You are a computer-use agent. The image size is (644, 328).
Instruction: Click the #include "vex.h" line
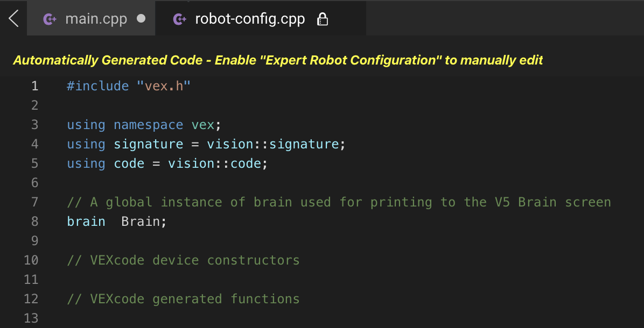click(129, 86)
